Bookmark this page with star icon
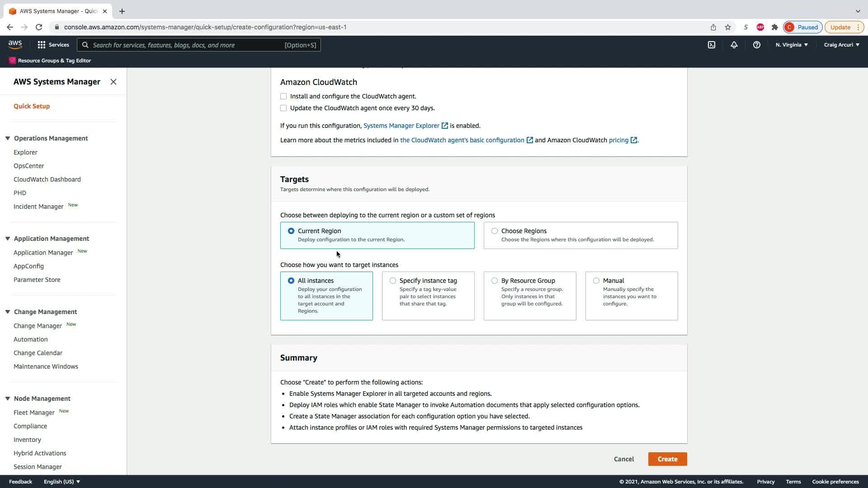The width and height of the screenshot is (868, 488). click(x=728, y=27)
